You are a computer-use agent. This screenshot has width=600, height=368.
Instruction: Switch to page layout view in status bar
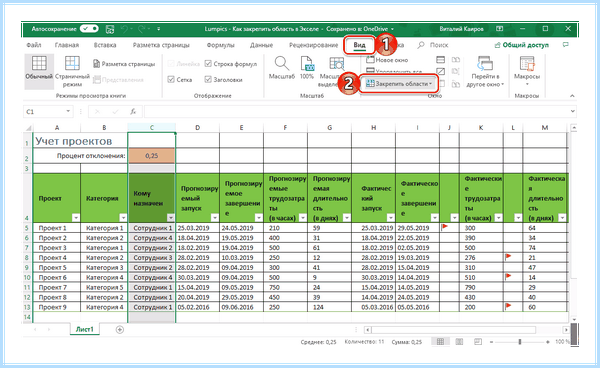459,342
